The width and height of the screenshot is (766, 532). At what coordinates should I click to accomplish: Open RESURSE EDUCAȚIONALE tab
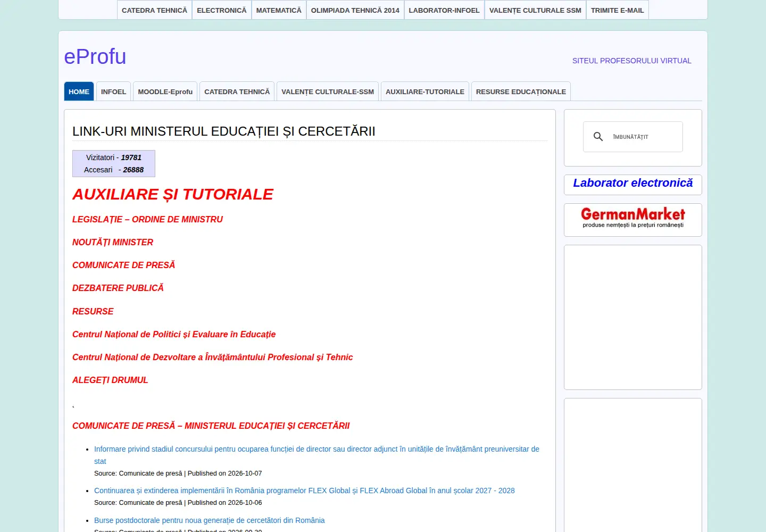tap(521, 92)
